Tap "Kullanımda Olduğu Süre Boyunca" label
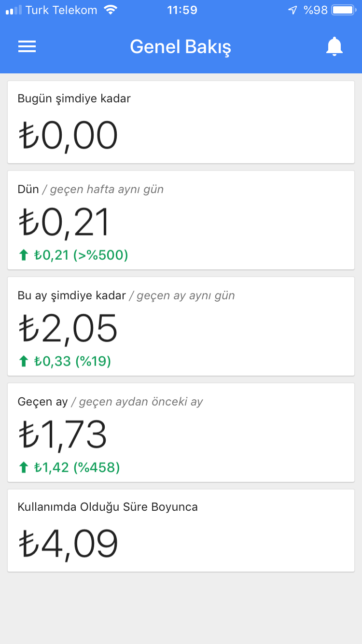This screenshot has height=644, width=362. [108, 507]
